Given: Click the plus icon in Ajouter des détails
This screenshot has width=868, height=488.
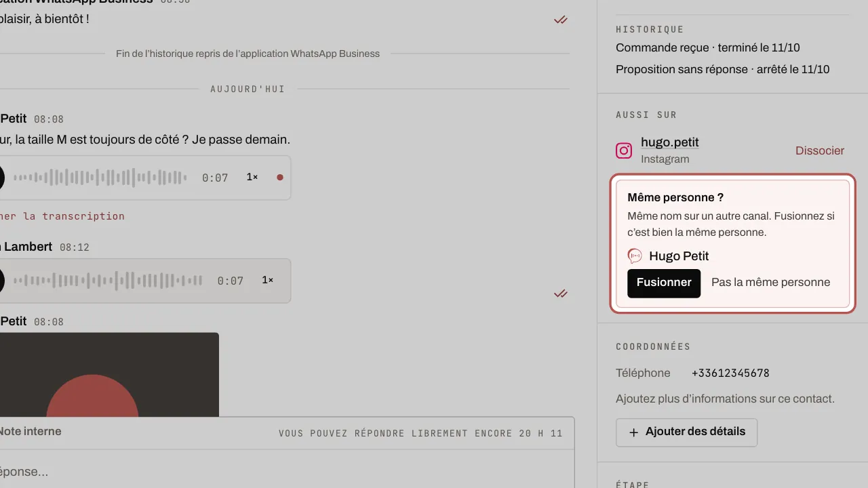Looking at the screenshot, I should pyautogui.click(x=634, y=432).
